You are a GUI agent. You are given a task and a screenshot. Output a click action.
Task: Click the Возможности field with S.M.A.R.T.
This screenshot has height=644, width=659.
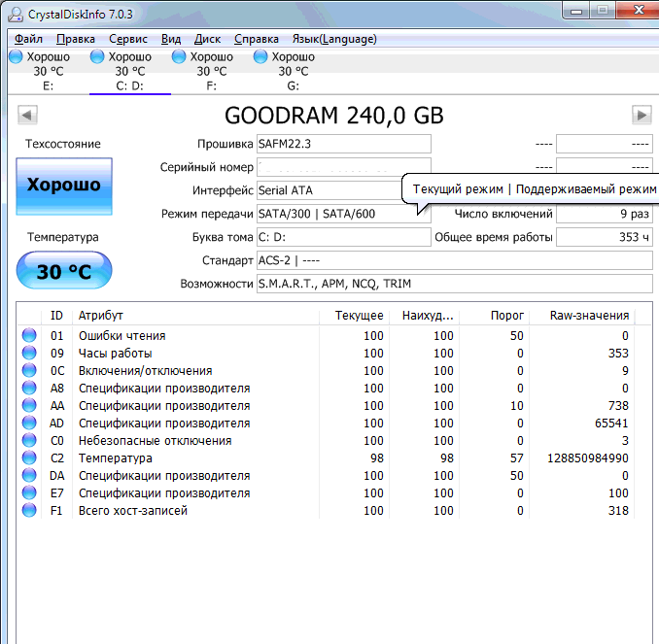455,284
